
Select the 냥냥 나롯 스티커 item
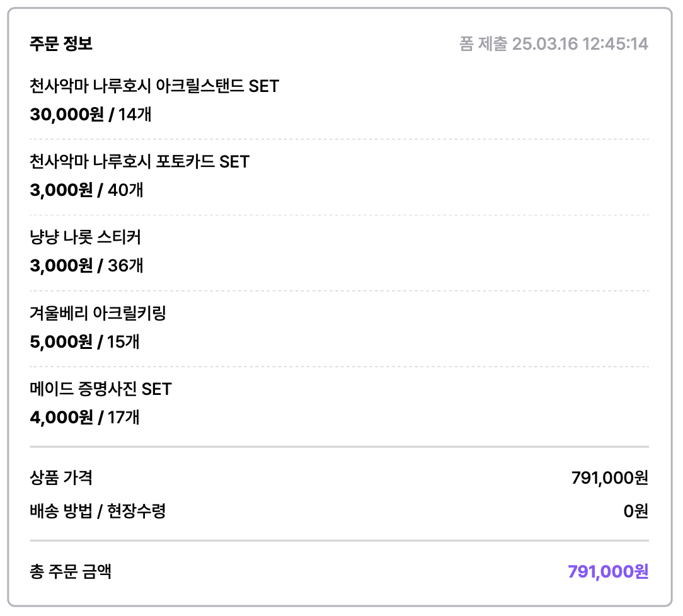click(x=86, y=237)
